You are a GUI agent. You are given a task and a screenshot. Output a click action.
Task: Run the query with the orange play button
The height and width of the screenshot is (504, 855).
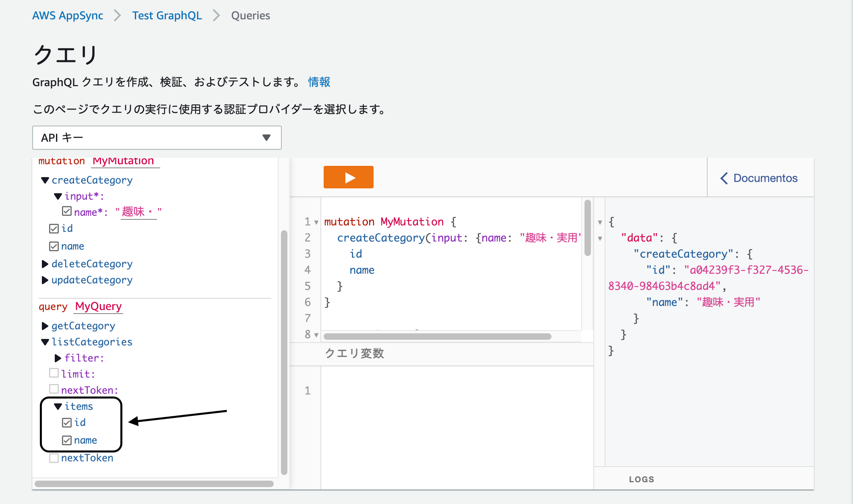(x=348, y=177)
